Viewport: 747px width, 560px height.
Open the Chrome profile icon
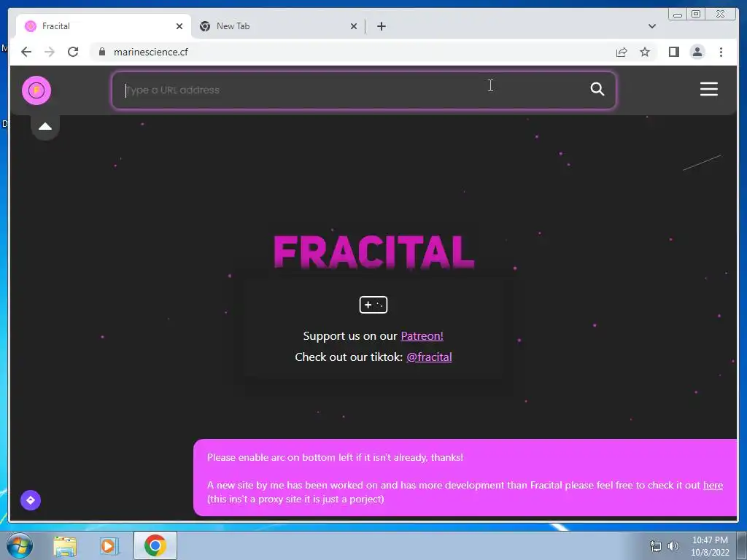pyautogui.click(x=697, y=52)
